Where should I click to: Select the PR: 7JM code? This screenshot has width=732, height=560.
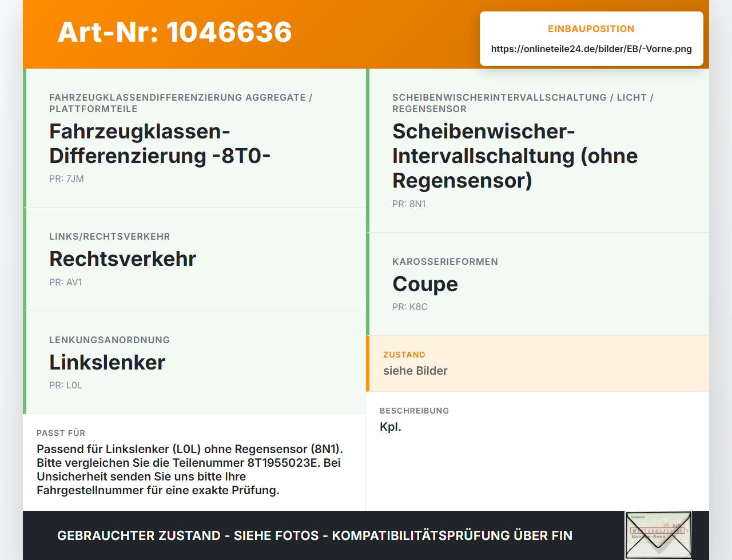(x=66, y=178)
